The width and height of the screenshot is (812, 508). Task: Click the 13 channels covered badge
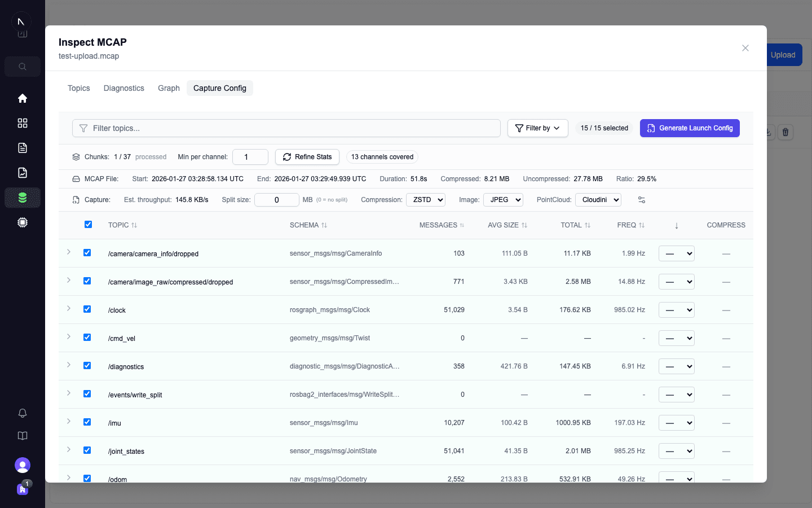pos(382,157)
